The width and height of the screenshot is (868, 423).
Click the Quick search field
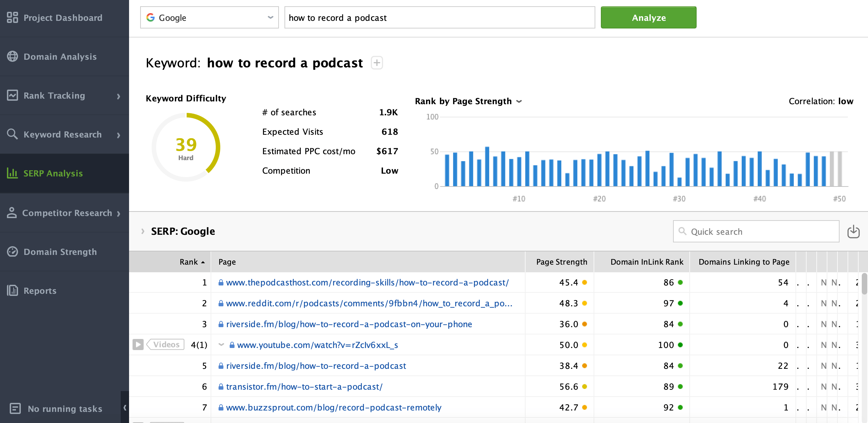pyautogui.click(x=756, y=231)
